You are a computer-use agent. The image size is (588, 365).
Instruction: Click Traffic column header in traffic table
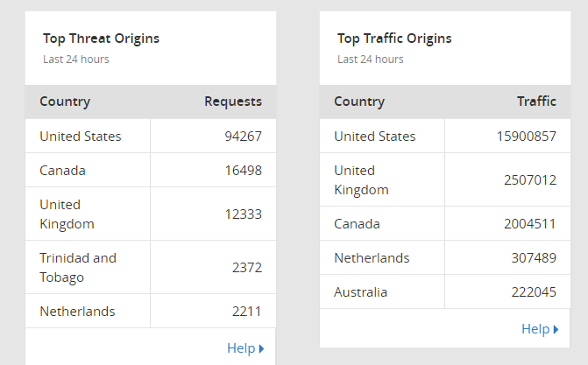536,102
